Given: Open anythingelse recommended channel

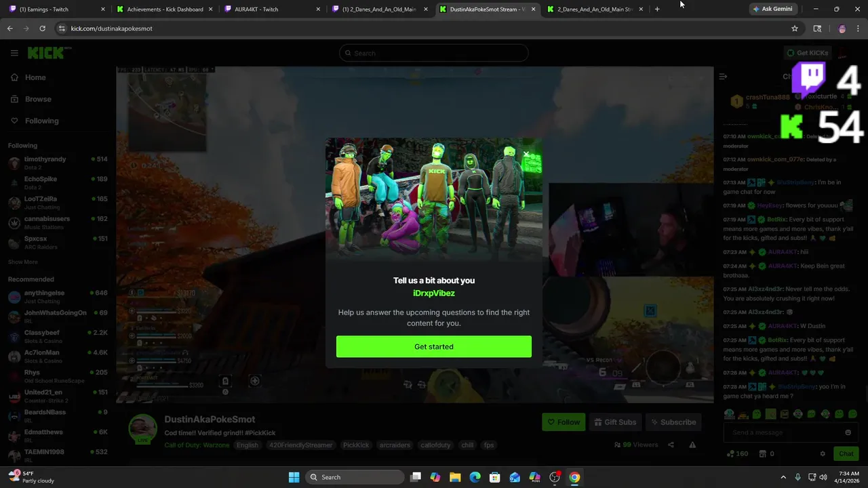Looking at the screenshot, I should pos(58,296).
